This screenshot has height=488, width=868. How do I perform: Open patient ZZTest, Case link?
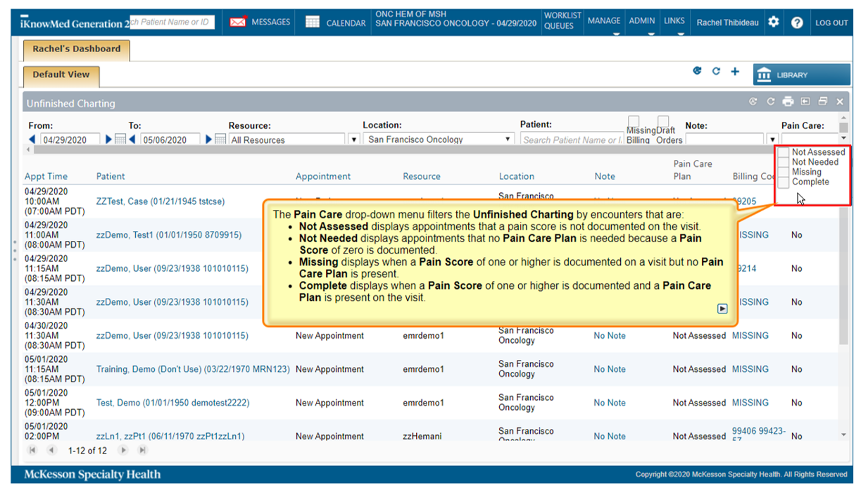pyautogui.click(x=161, y=201)
